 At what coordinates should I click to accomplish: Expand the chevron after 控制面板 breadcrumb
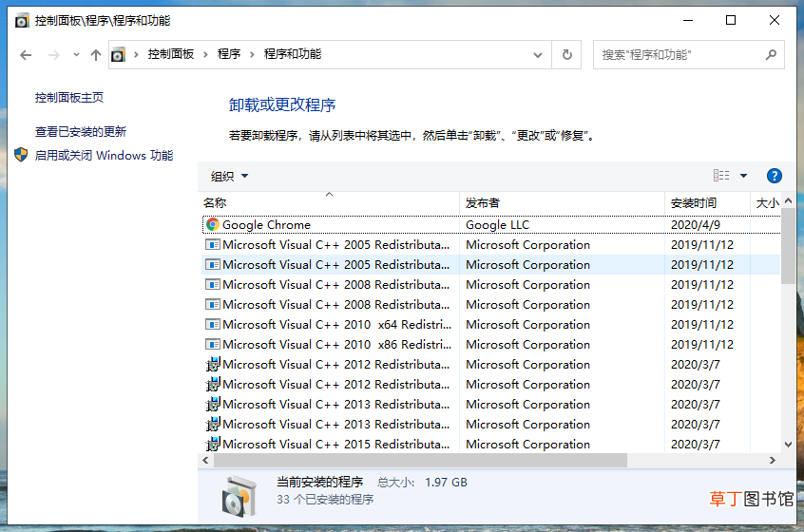point(205,54)
